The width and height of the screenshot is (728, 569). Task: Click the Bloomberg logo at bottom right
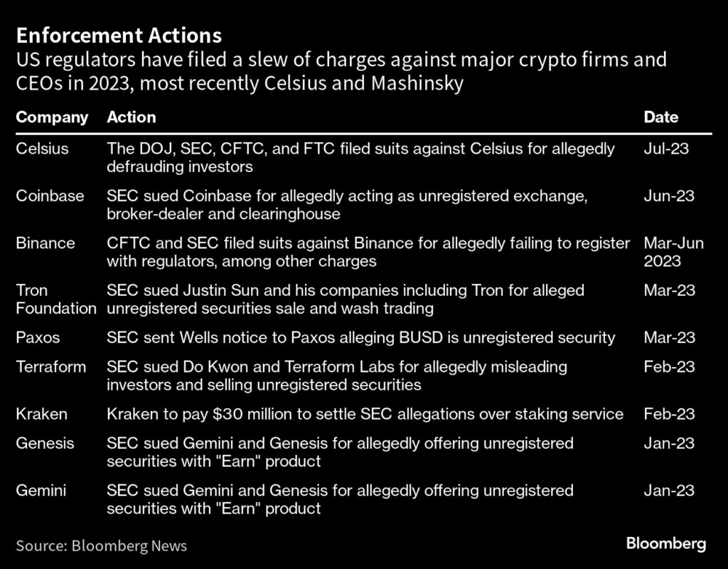[665, 544]
